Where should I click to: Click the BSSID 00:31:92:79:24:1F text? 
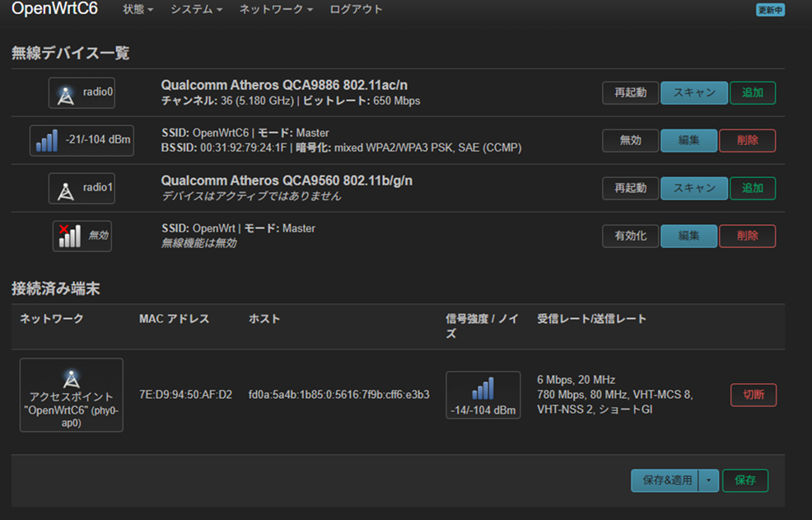(224, 148)
